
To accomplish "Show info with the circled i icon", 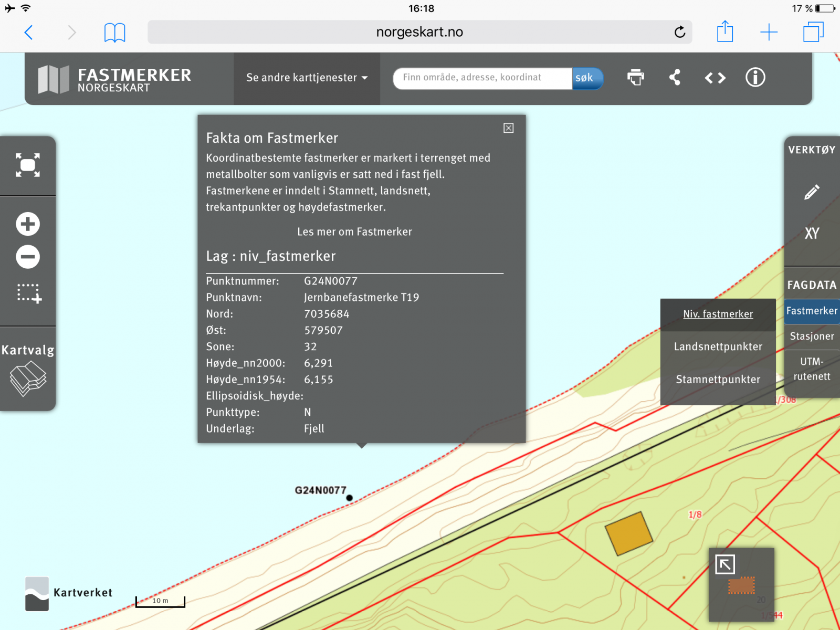I will click(x=755, y=78).
